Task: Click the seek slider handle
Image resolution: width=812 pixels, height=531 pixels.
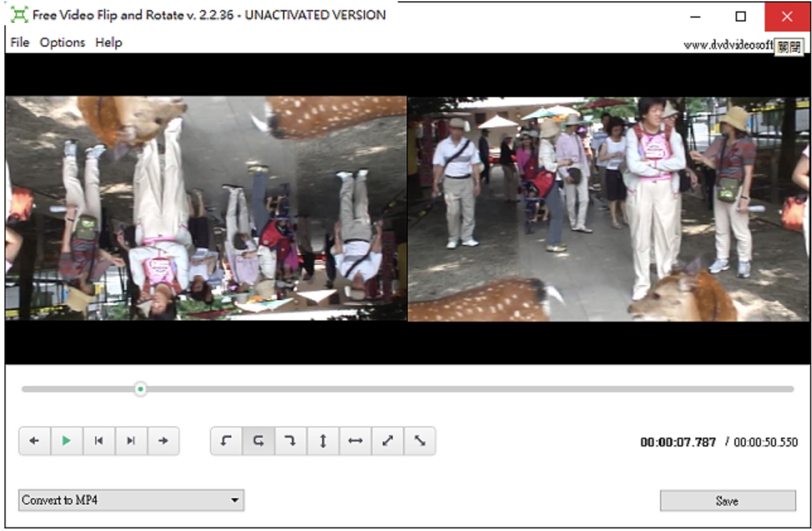Action: [141, 389]
